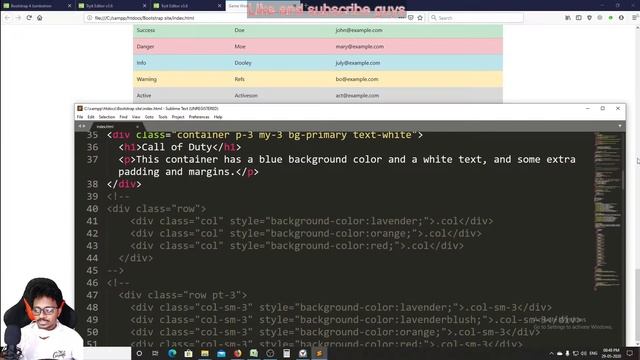Click the Sublime Text title bar app icon
This screenshot has width=640, height=360.
pos(80,109)
